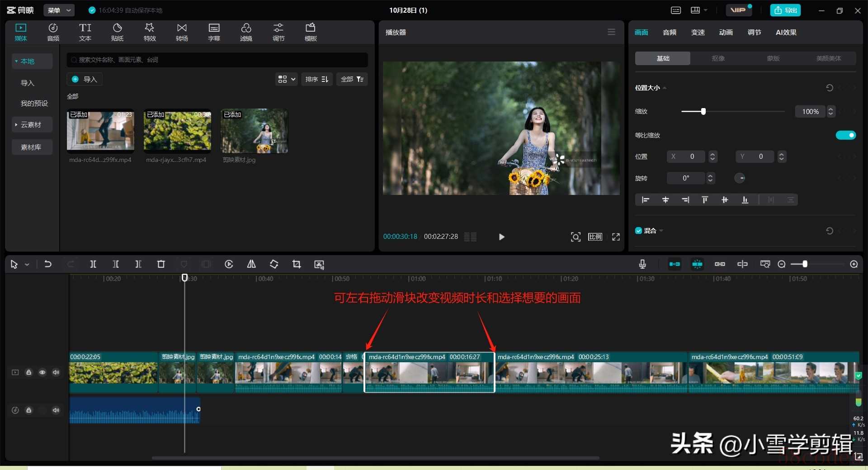Click the split clip tool in timeline toolbar
Image resolution: width=868 pixels, height=470 pixels.
pos(93,264)
